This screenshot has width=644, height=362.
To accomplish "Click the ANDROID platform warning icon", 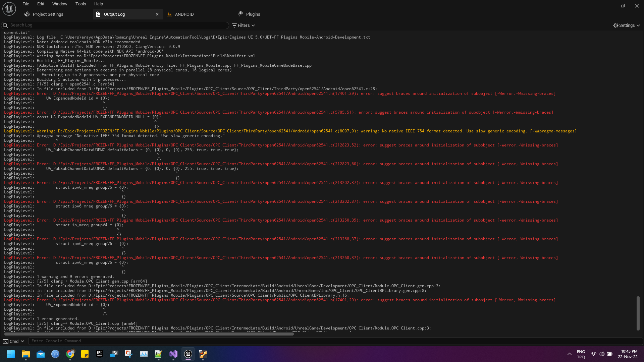I will click(x=170, y=14).
